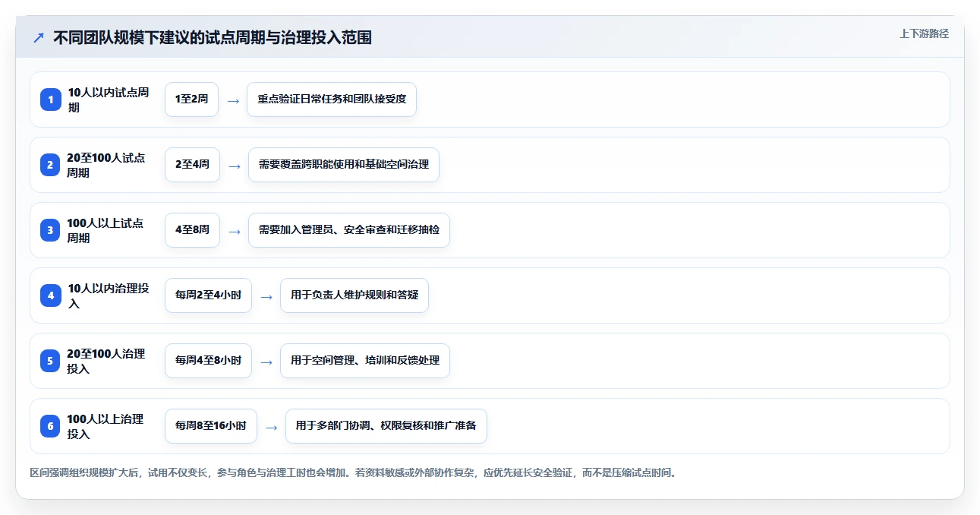Select the 10人以内治理投入 label
This screenshot has height=515, width=980.
109,295
